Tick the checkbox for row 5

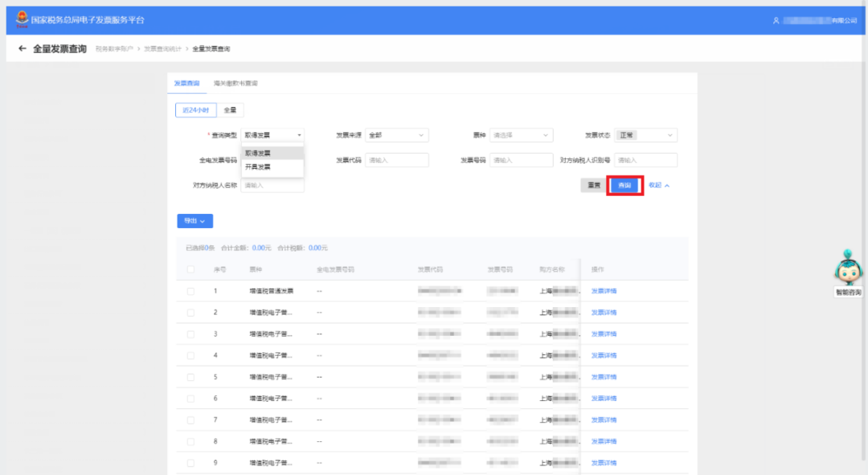(x=190, y=377)
